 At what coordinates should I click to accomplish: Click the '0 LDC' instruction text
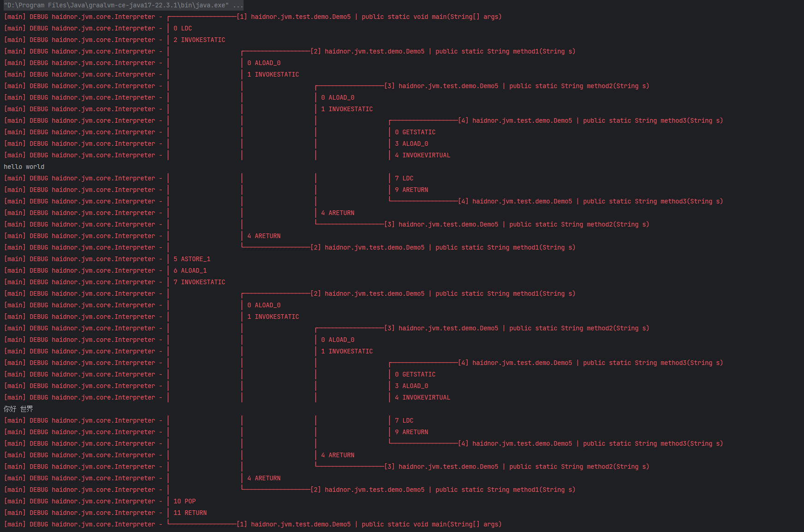pos(183,28)
